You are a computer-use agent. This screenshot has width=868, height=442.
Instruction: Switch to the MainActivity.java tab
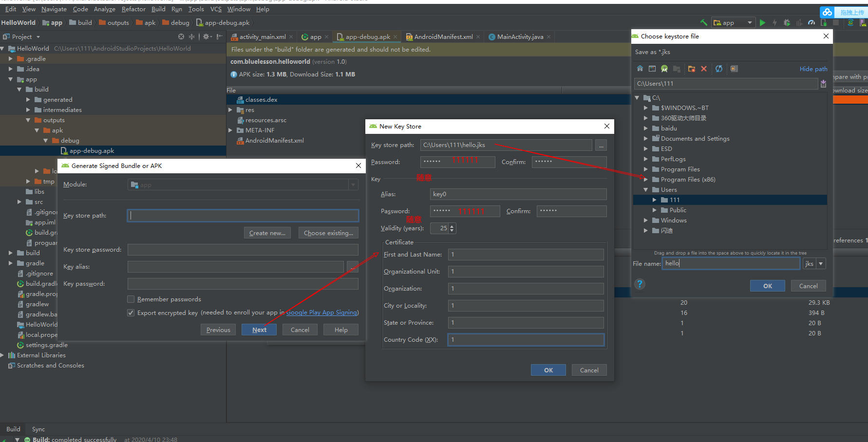tap(520, 37)
